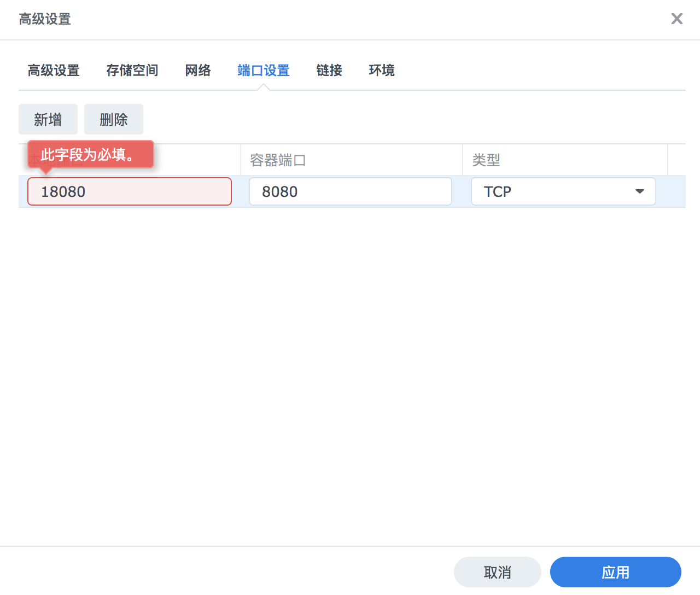
Task: Close the 高级设置 dialog
Action: click(x=677, y=19)
